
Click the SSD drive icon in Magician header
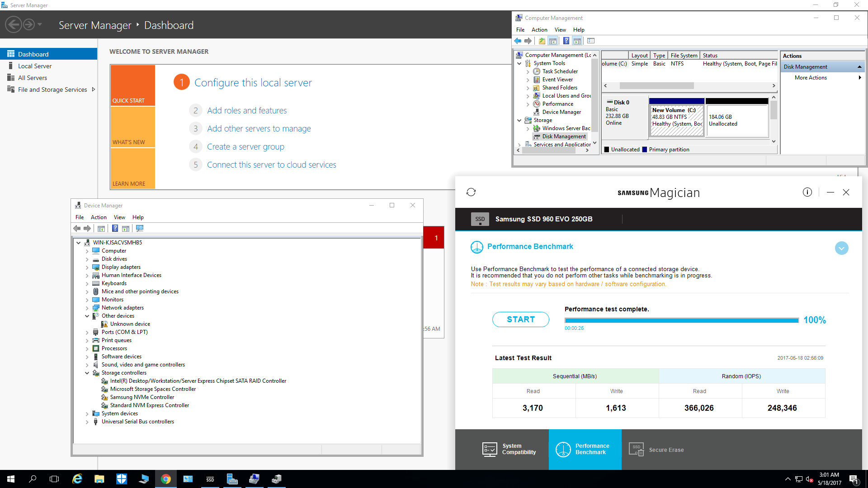(480, 219)
